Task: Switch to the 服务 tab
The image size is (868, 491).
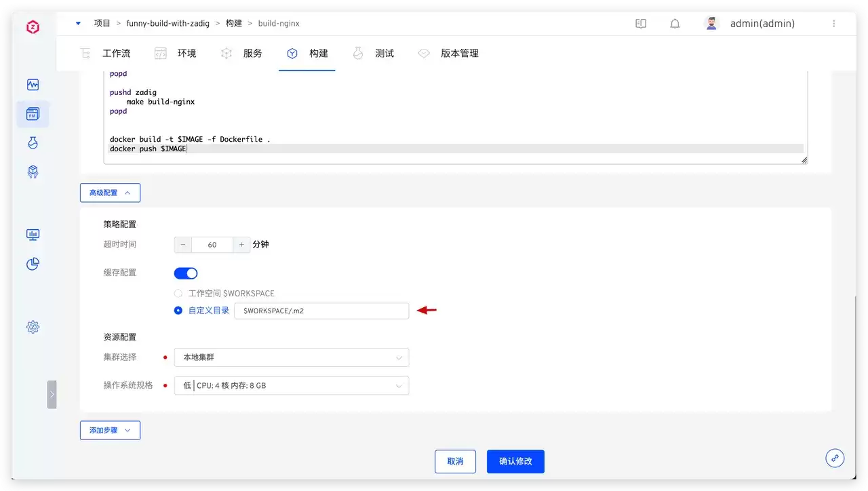Action: [x=253, y=54]
